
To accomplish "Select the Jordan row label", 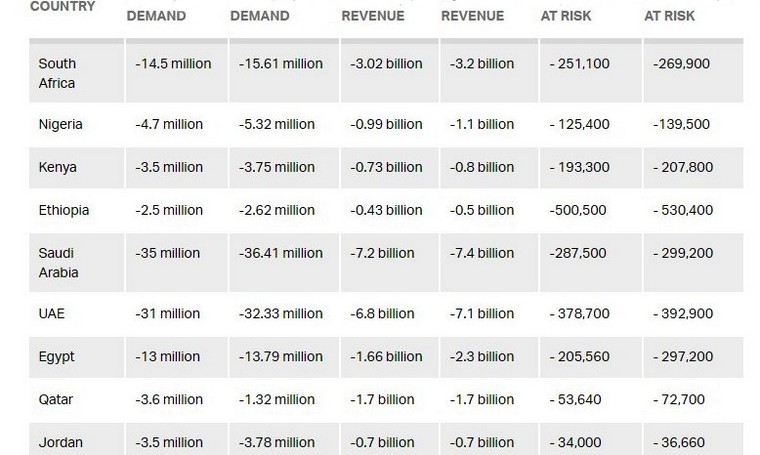I will coord(60,442).
